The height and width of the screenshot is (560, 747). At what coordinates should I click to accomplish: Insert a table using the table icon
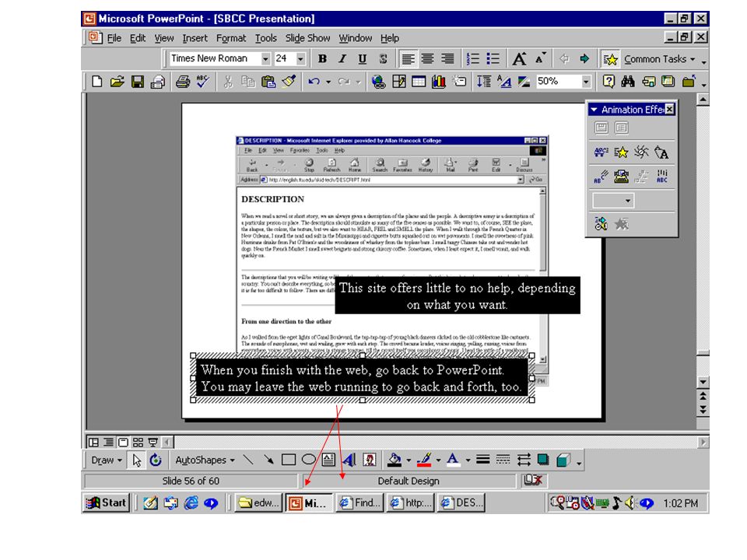click(x=419, y=82)
